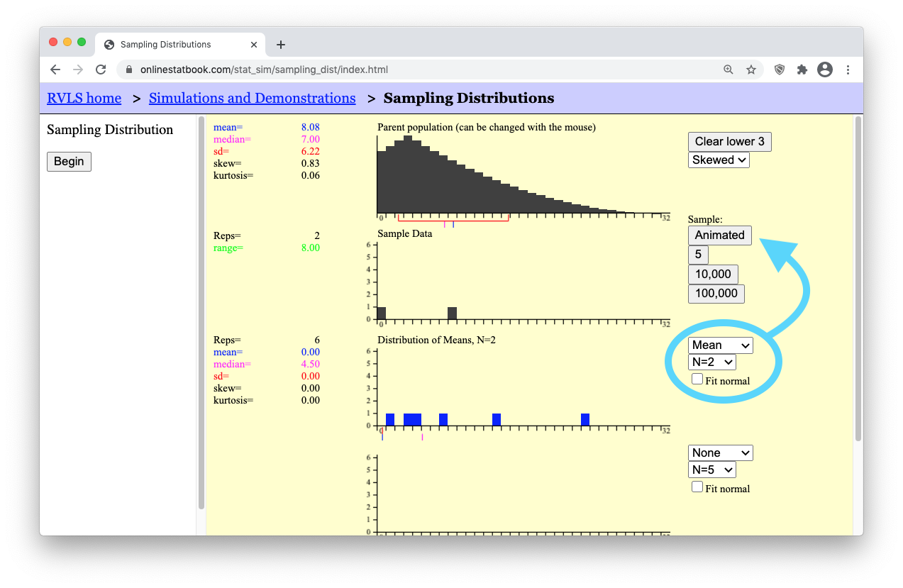This screenshot has width=903, height=588.
Task: Expand the Mean statistic dropdown
Action: point(720,345)
